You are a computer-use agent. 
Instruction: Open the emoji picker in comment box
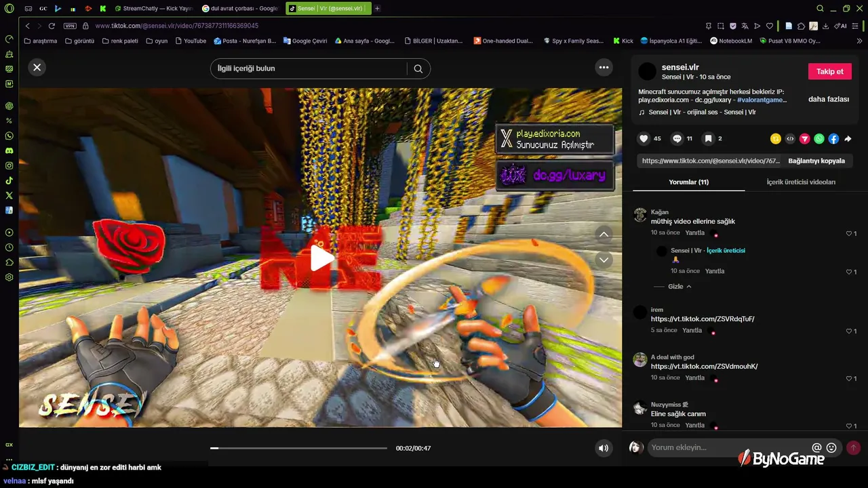tap(831, 447)
